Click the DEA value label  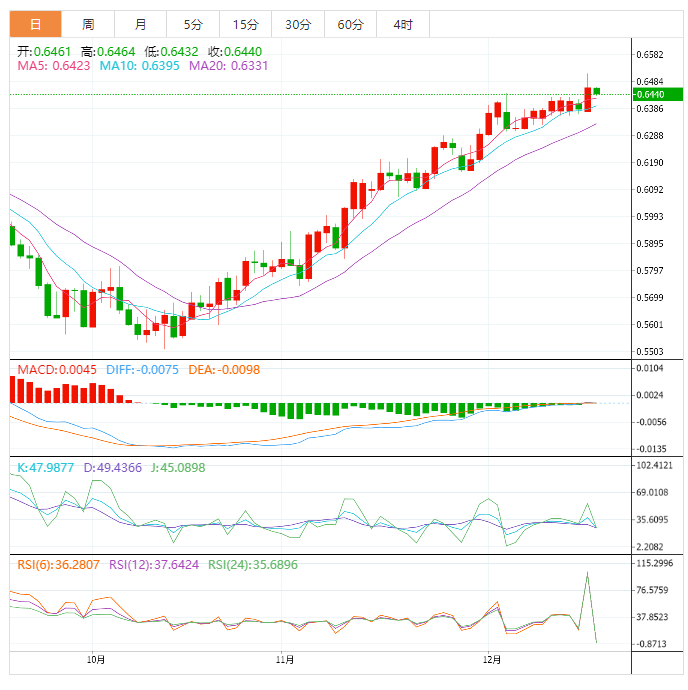(x=222, y=369)
